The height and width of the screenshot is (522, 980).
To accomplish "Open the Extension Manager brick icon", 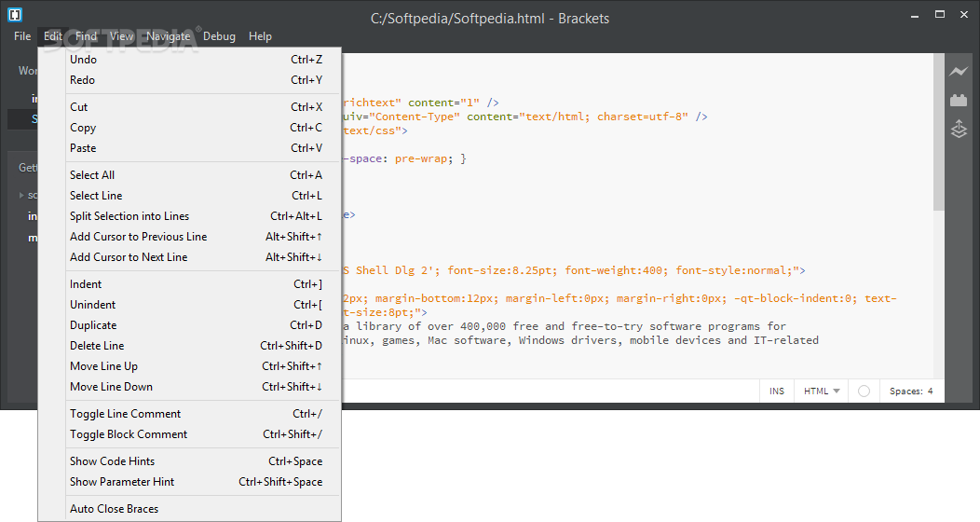I will (x=959, y=100).
